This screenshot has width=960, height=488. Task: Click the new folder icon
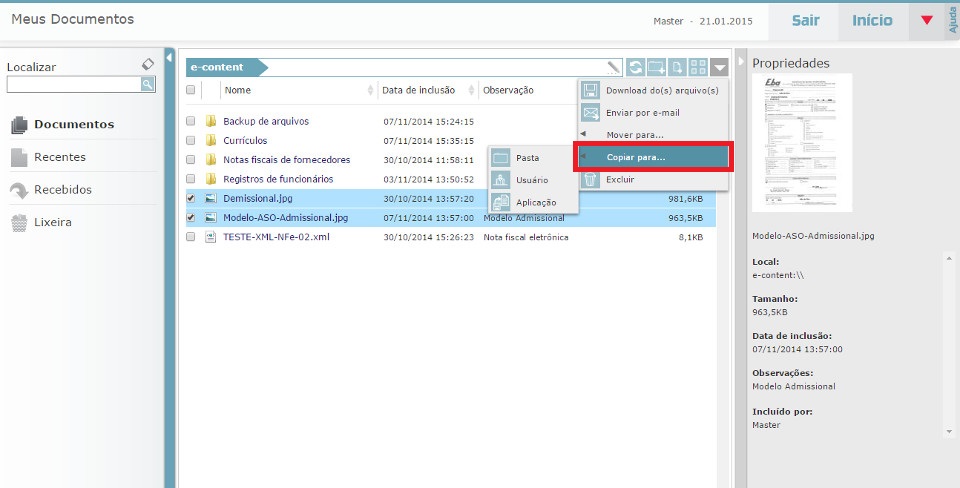657,68
